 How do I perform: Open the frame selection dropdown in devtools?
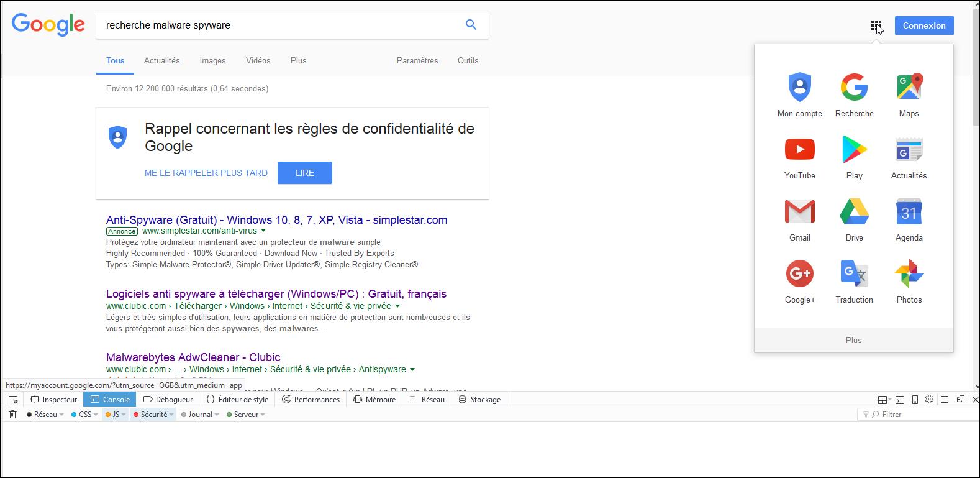point(884,399)
